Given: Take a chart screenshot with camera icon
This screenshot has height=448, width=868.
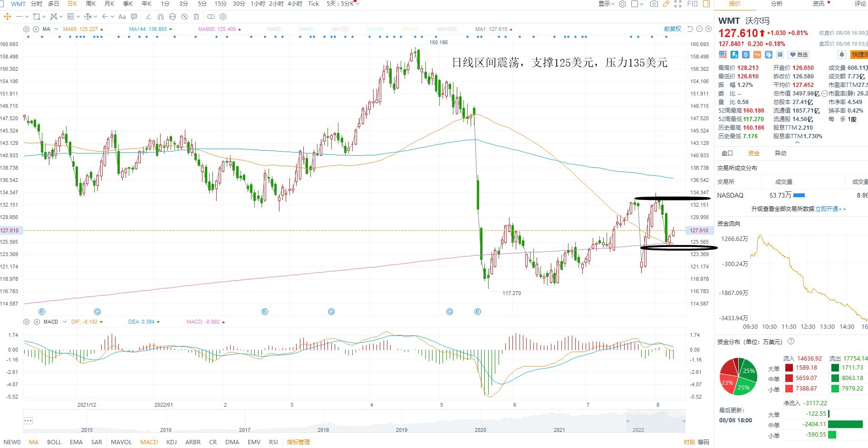Looking at the screenshot, I should point(654,4).
